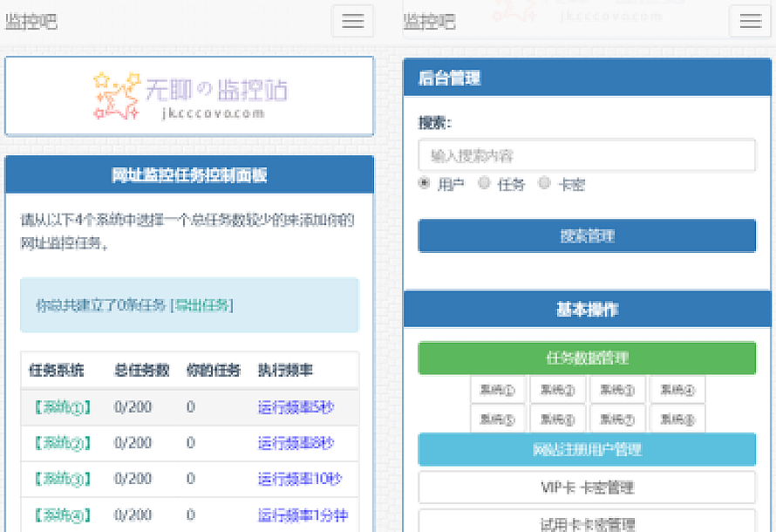This screenshot has width=776, height=532.
Task: Click the 无聊の监控站 logo banner
Action: click(189, 96)
